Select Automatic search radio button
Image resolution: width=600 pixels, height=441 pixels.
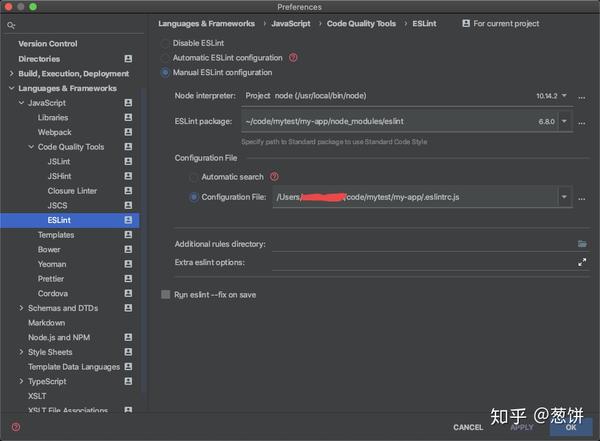[194, 177]
